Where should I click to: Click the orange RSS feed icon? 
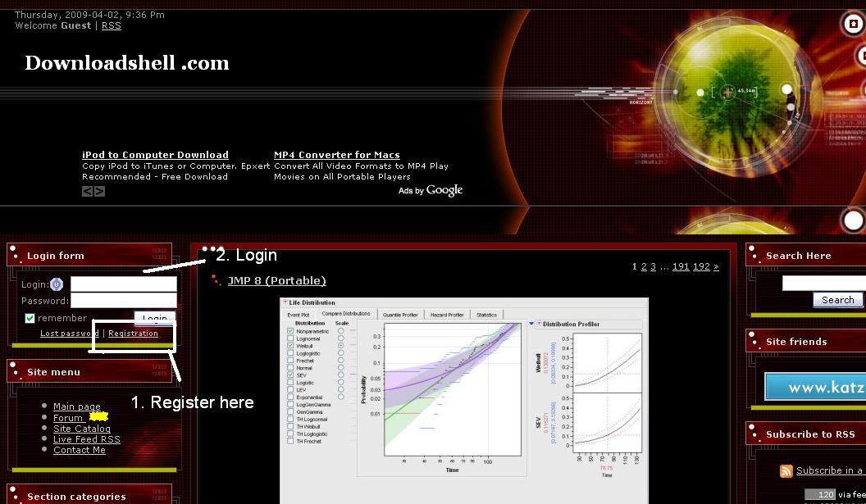click(x=786, y=471)
